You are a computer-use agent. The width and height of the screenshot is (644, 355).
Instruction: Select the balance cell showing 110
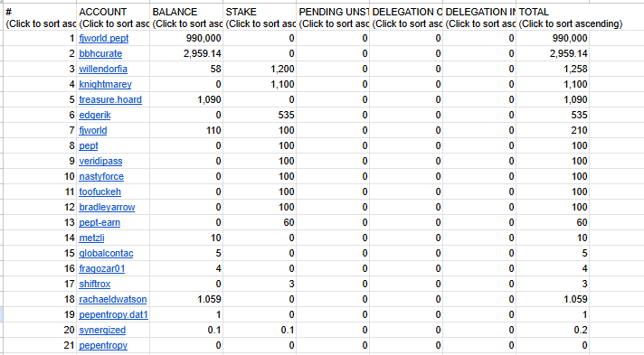pos(186,130)
